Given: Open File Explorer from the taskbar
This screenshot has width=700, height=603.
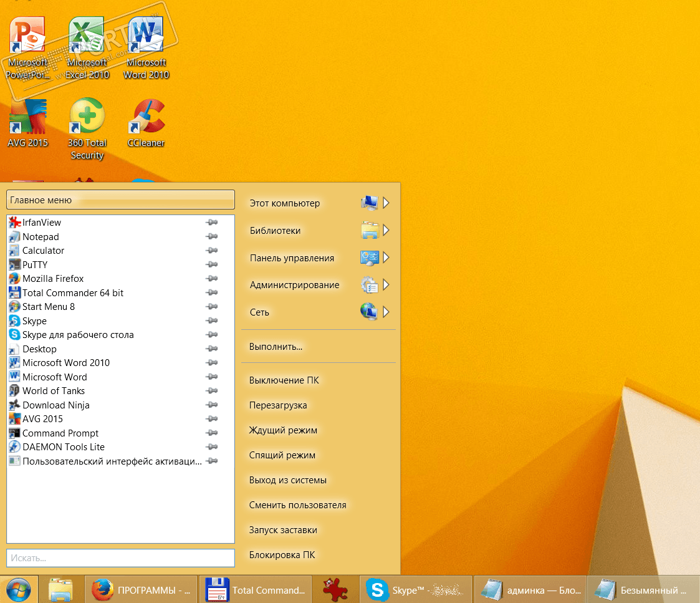Looking at the screenshot, I should click(x=60, y=590).
